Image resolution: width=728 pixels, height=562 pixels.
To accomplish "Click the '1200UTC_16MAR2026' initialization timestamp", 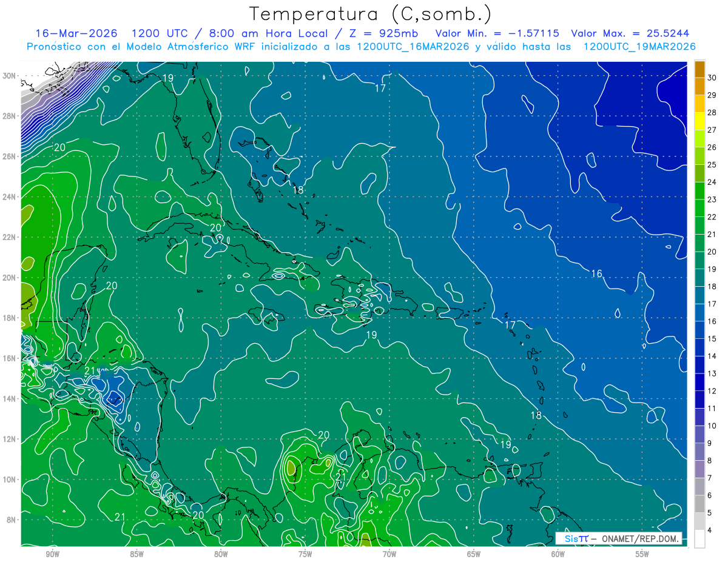I will click(x=412, y=47).
